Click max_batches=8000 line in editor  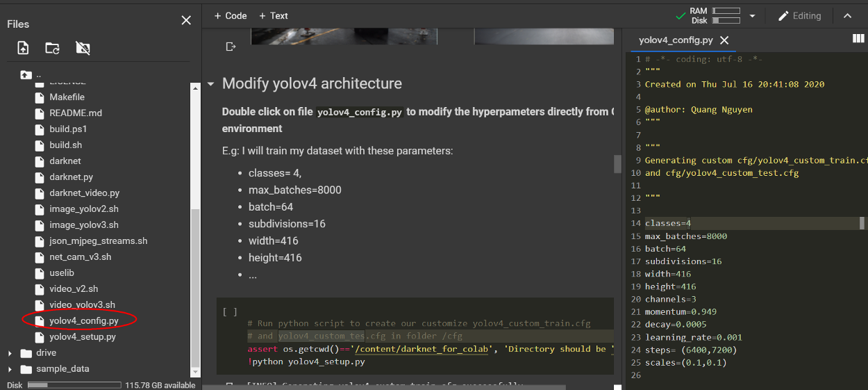click(x=686, y=236)
